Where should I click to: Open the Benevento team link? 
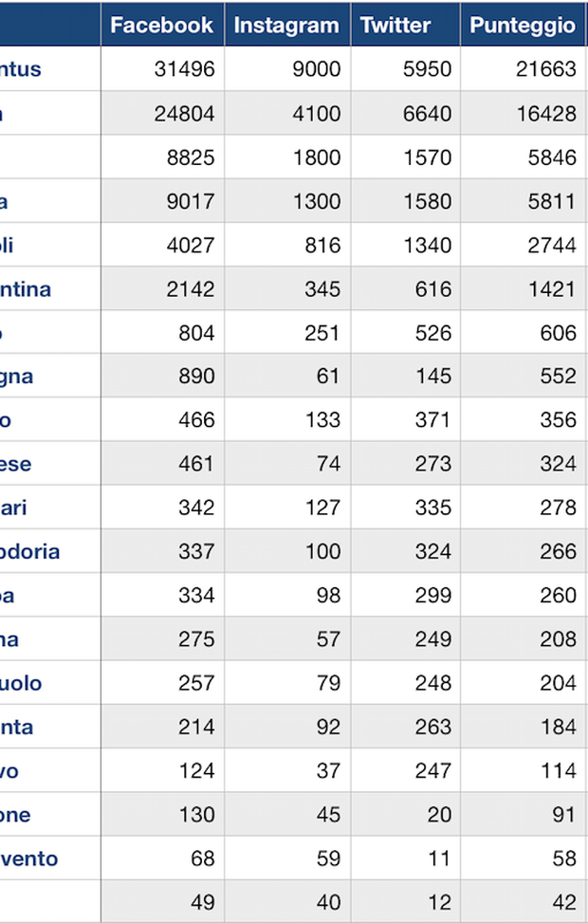29,858
